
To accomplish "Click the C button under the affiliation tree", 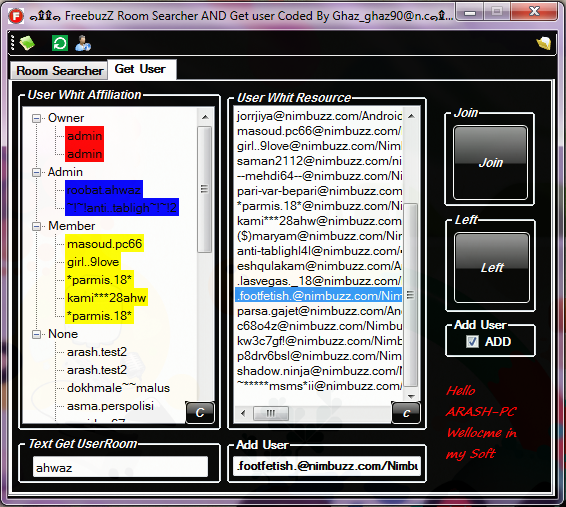I will (x=200, y=412).
